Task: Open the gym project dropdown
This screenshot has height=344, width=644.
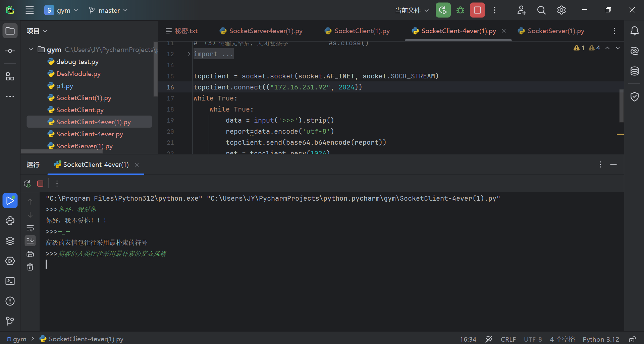Action: click(62, 10)
